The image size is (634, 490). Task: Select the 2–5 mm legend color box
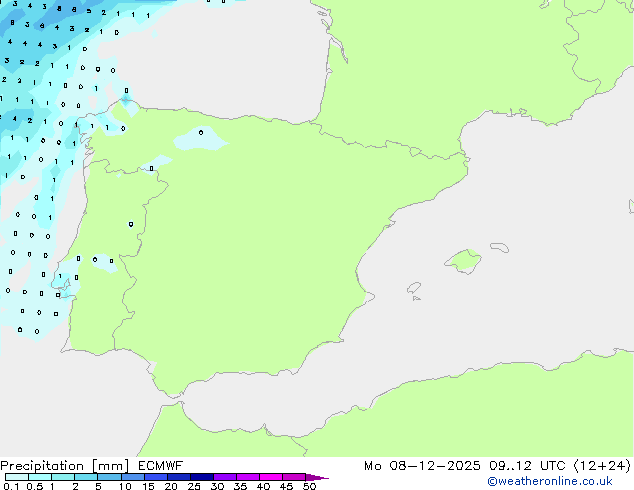coord(86,477)
